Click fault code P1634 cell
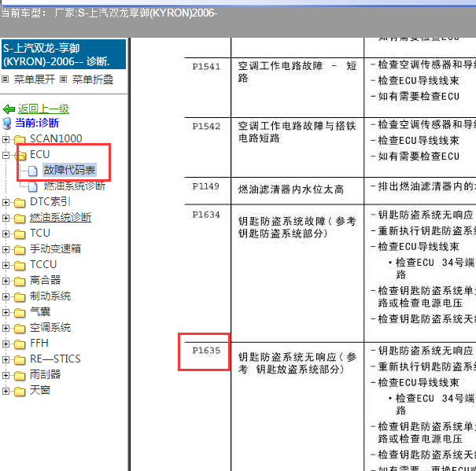The image size is (476, 471). point(206,215)
